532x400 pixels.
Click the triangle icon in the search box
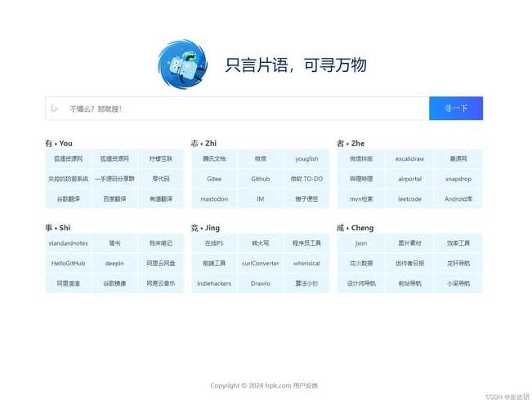tap(54, 109)
